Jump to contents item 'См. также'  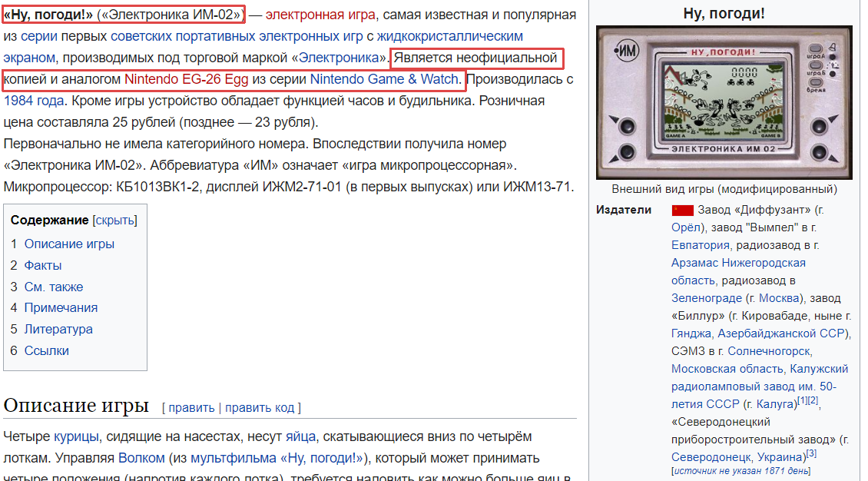53,287
